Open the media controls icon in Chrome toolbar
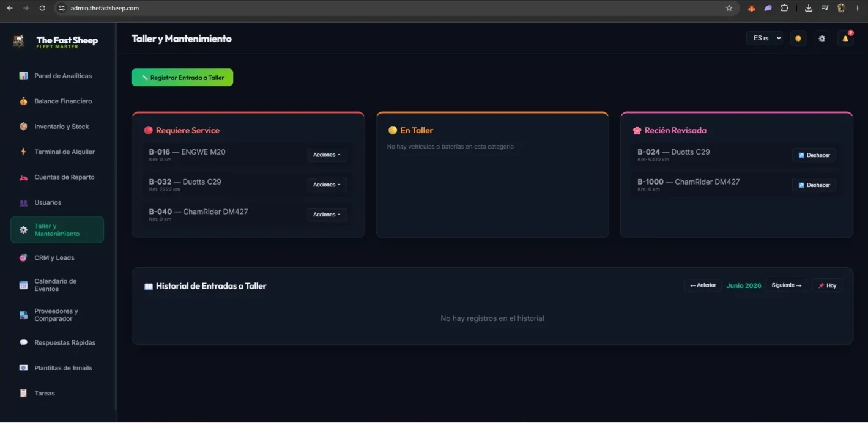 coord(825,8)
